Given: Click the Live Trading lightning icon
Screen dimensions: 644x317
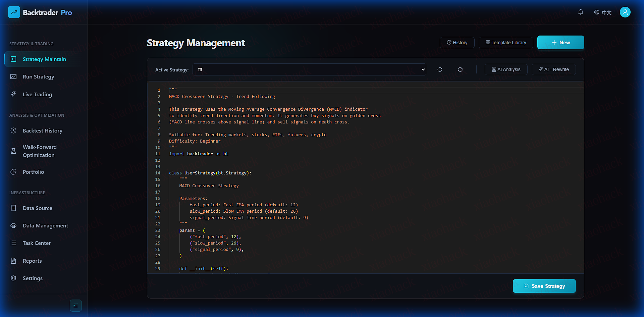Looking at the screenshot, I should pos(13,94).
